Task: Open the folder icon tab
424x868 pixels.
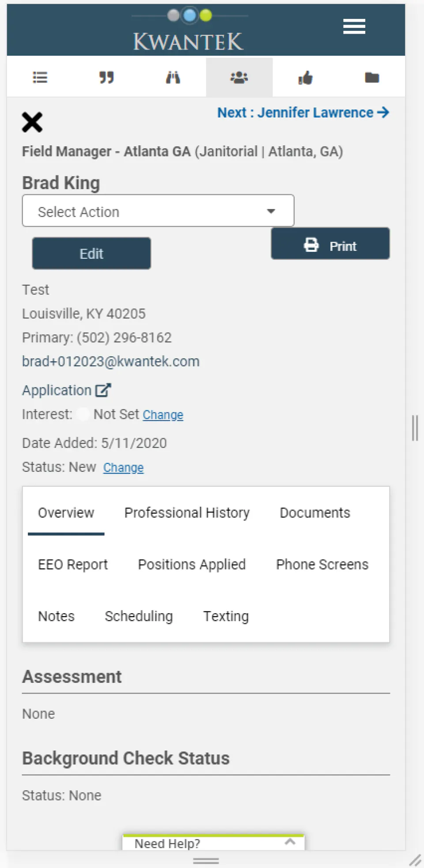Action: click(372, 78)
